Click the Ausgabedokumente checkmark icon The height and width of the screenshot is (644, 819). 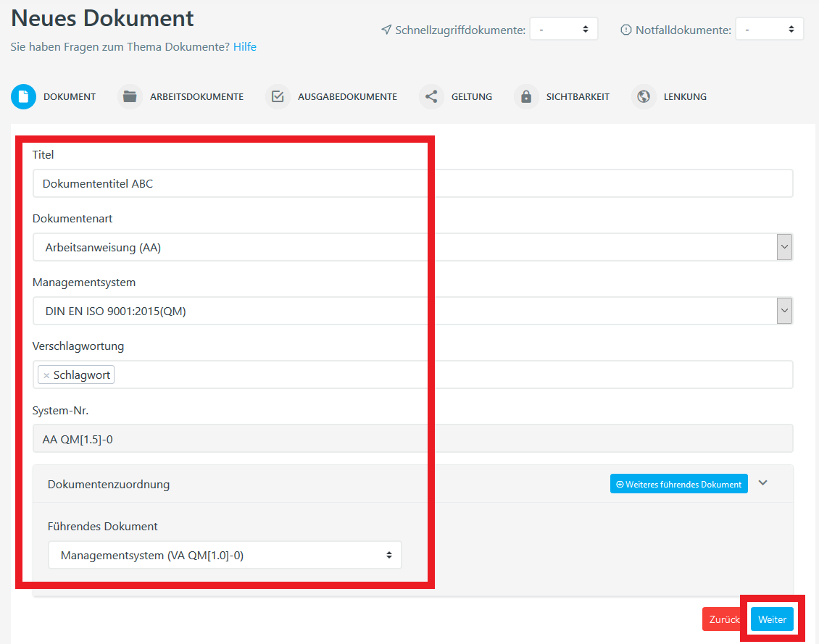(x=278, y=96)
